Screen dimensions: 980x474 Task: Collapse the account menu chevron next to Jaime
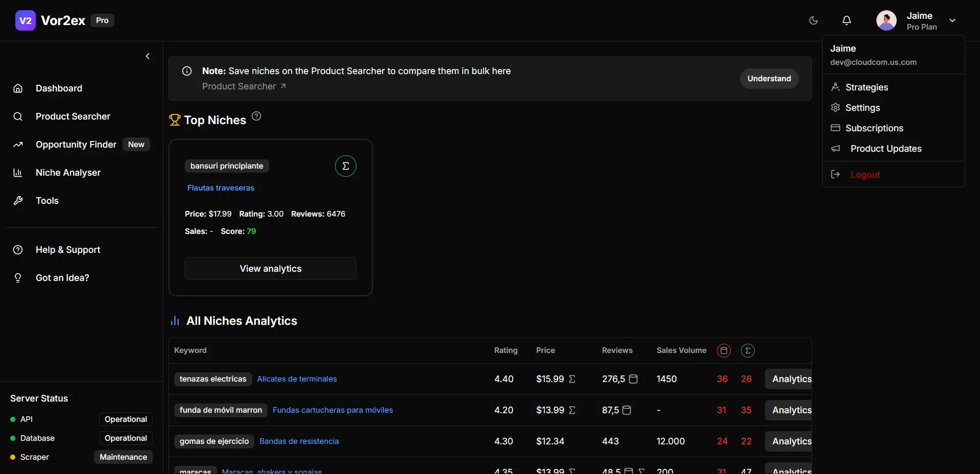pyautogui.click(x=952, y=20)
